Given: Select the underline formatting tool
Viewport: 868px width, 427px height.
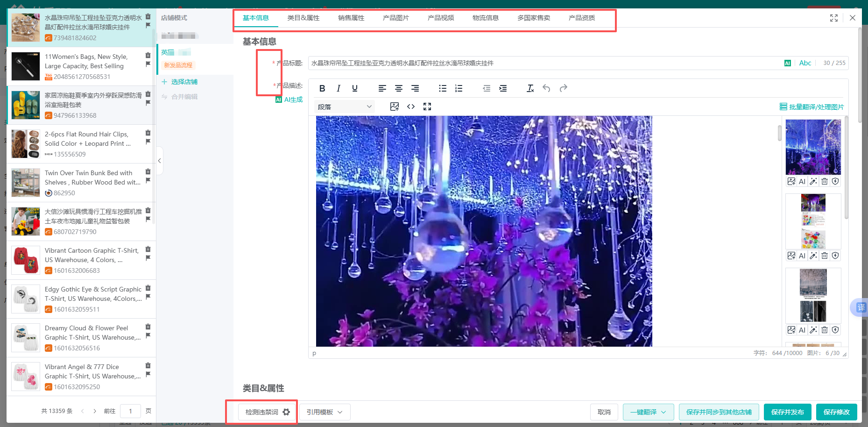Looking at the screenshot, I should (355, 88).
